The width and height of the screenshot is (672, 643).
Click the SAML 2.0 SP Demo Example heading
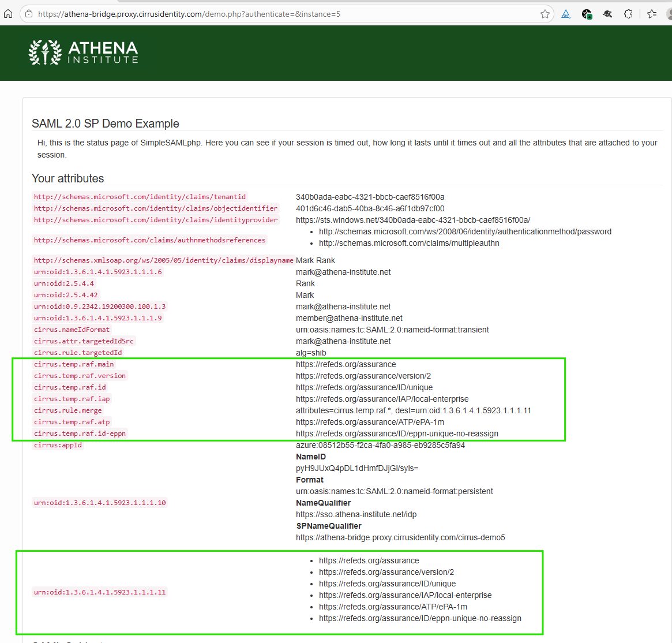click(106, 124)
